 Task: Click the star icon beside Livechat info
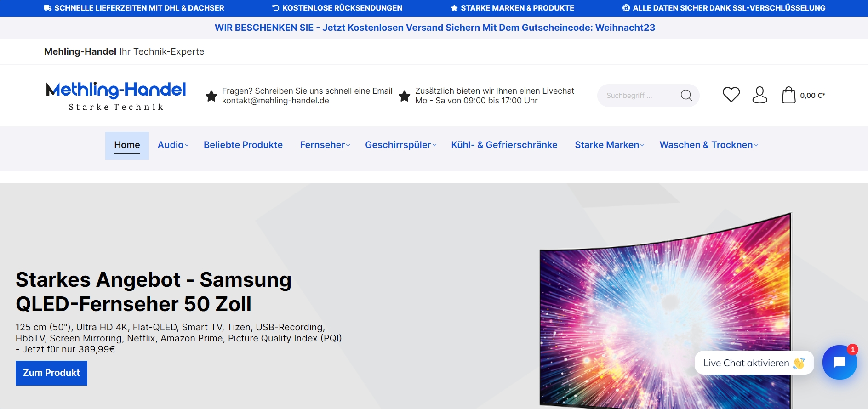(404, 96)
